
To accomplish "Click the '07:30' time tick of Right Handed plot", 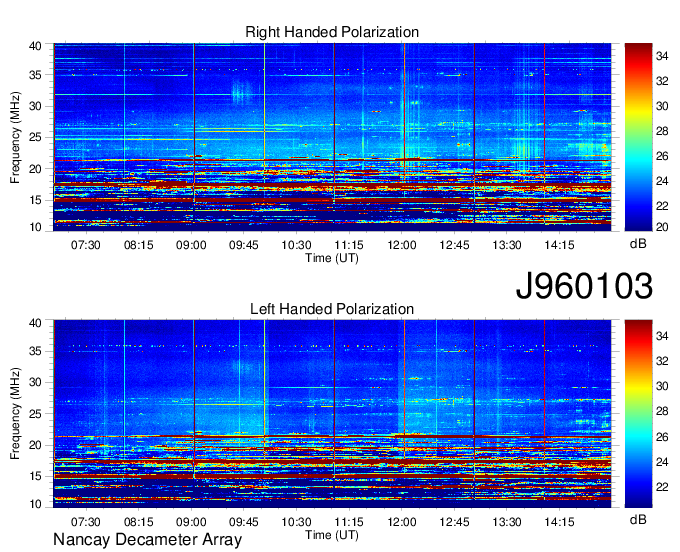I will coord(86,245).
